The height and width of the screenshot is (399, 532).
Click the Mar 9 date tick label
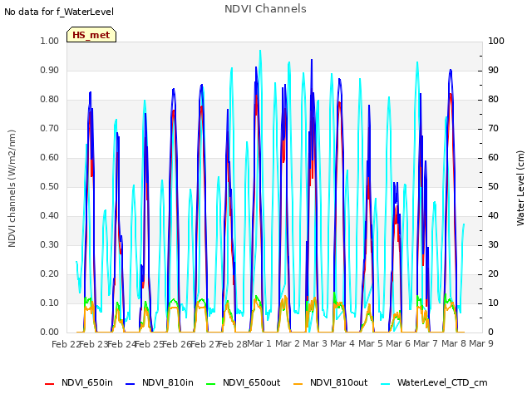481,343
